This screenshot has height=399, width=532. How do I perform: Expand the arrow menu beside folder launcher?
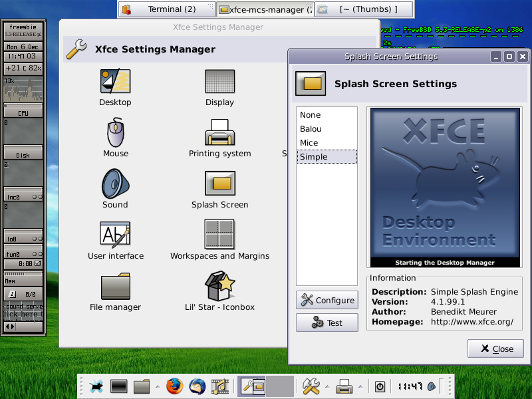click(x=158, y=386)
